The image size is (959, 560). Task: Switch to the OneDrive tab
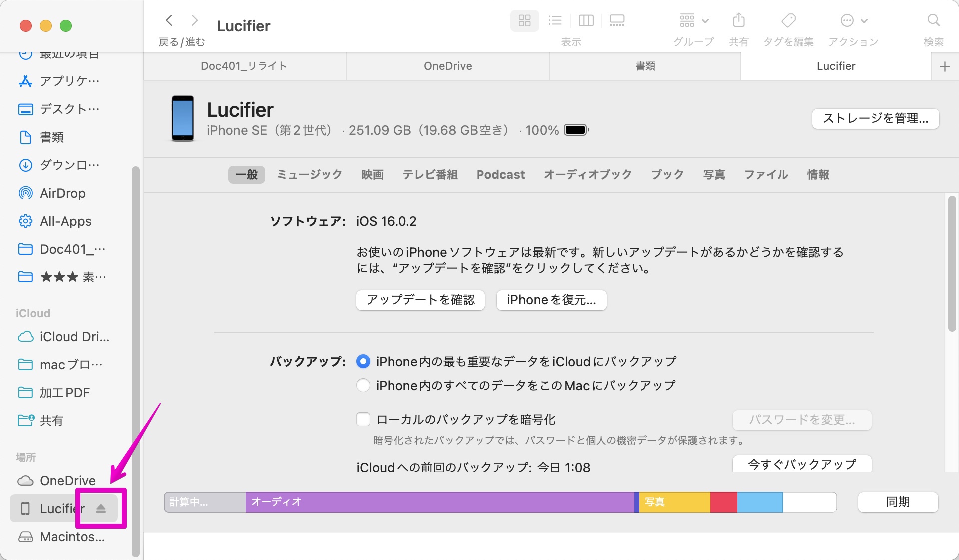tap(448, 66)
